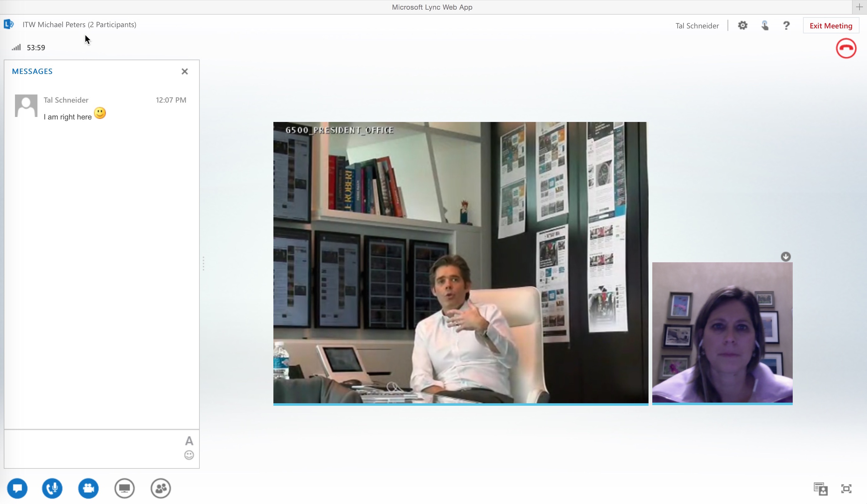867x504 pixels.
Task: Click the Tal Schneider name in header
Action: pyautogui.click(x=697, y=26)
